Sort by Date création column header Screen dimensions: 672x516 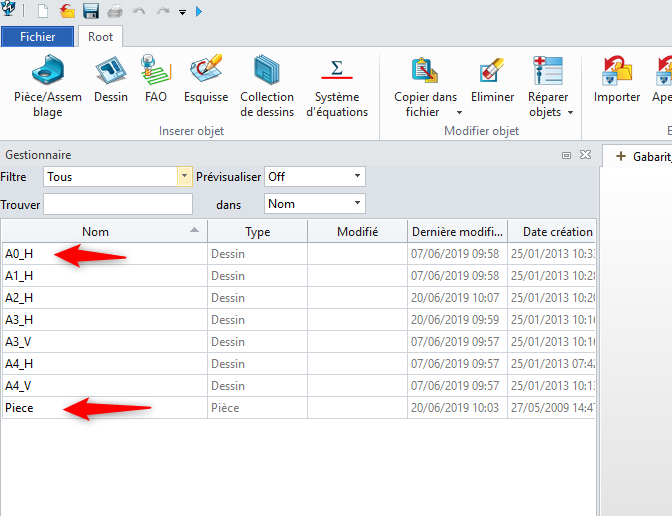click(x=552, y=232)
